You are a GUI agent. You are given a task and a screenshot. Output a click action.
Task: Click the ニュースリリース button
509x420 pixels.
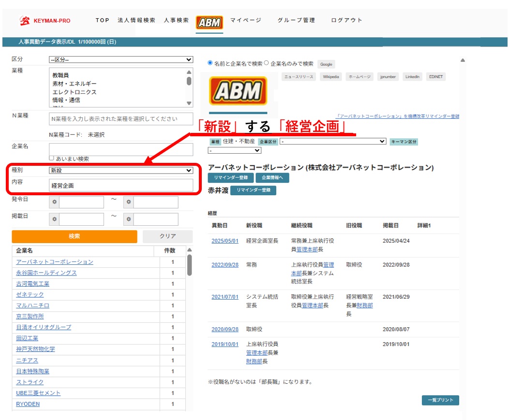click(x=299, y=77)
